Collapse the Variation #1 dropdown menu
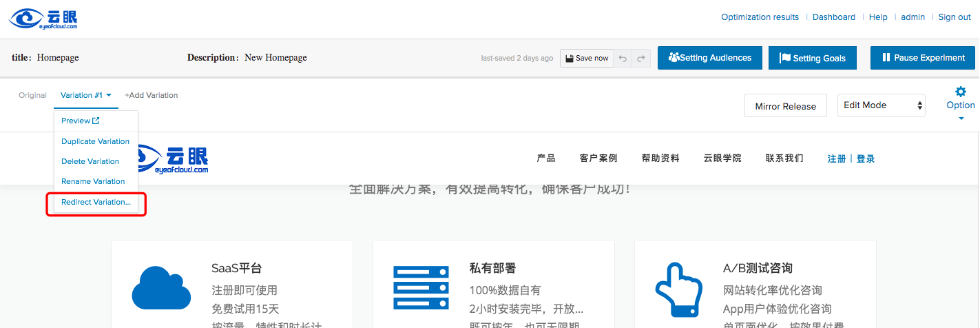The height and width of the screenshot is (328, 980). click(85, 95)
